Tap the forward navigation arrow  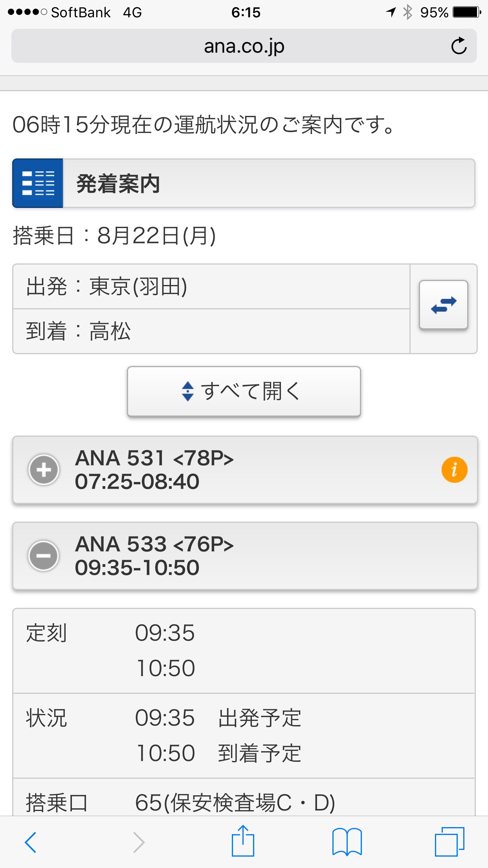click(139, 842)
